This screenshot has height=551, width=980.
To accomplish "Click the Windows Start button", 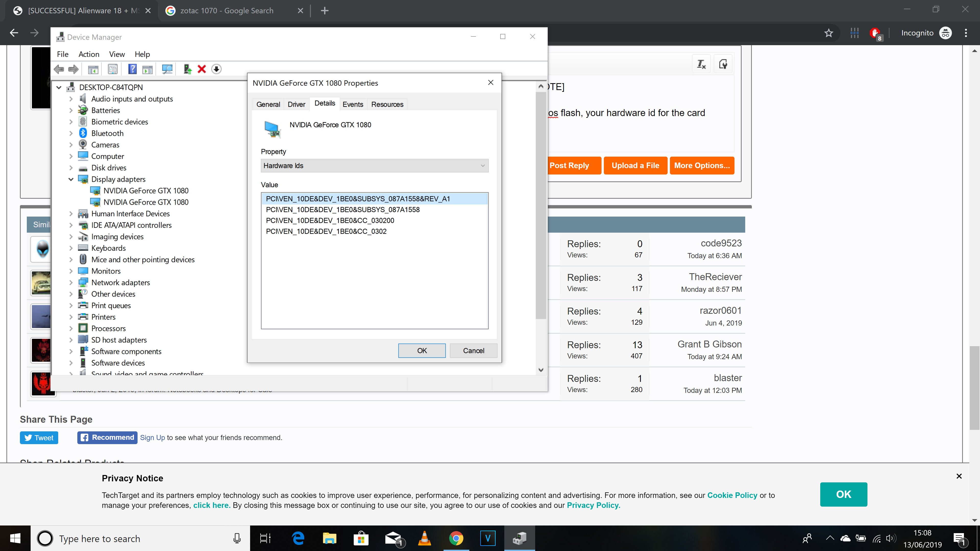I will (15, 539).
